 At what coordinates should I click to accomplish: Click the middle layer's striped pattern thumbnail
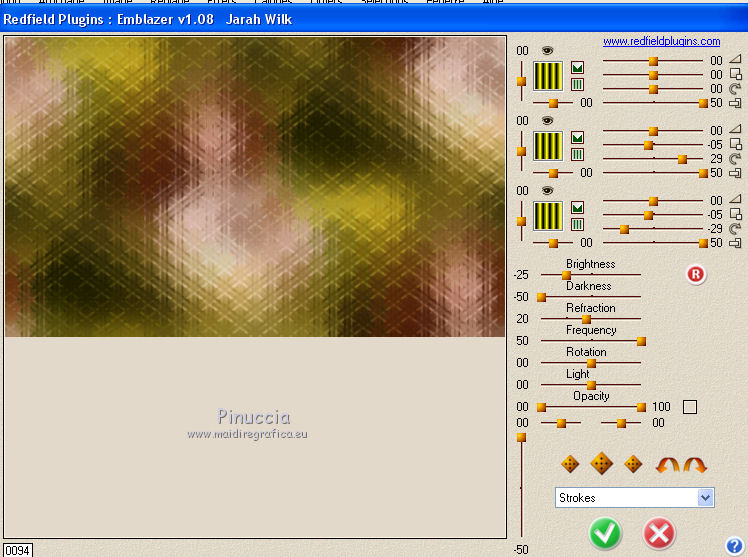548,146
